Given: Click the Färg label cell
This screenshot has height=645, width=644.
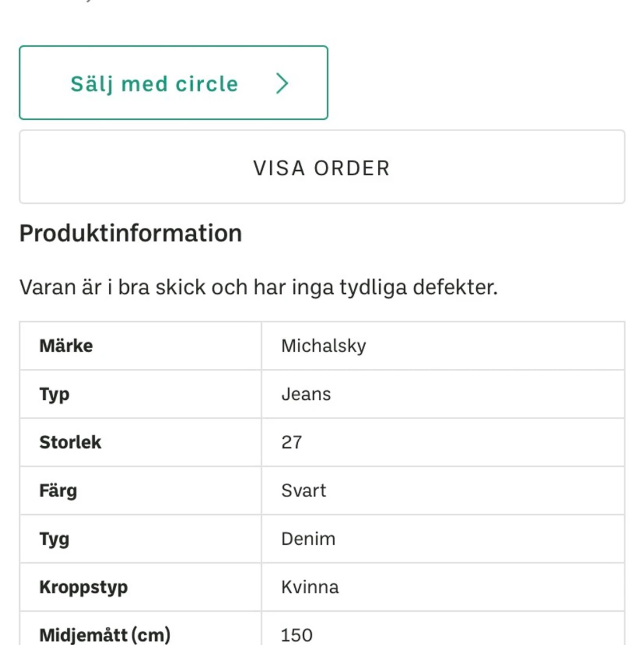Looking at the screenshot, I should tap(57, 490).
